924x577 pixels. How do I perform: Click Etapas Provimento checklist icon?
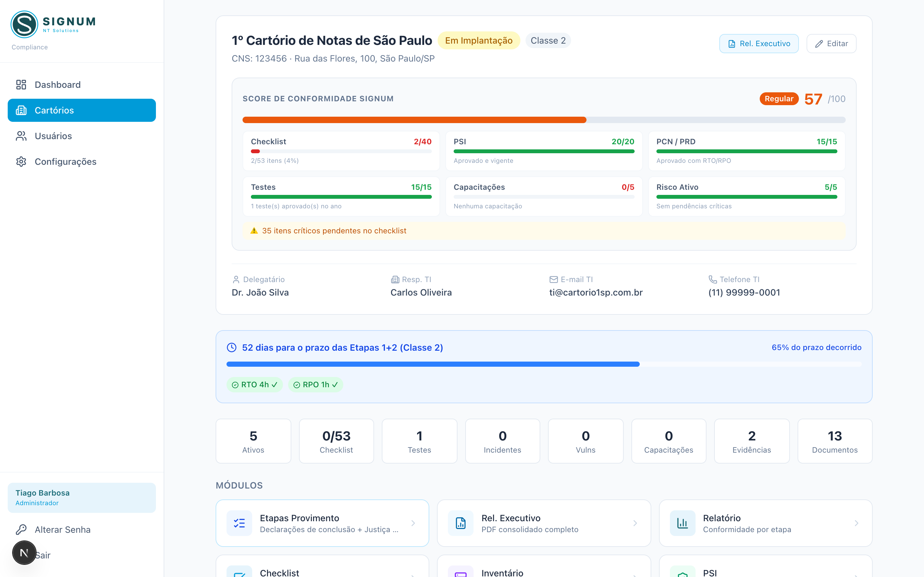(239, 523)
